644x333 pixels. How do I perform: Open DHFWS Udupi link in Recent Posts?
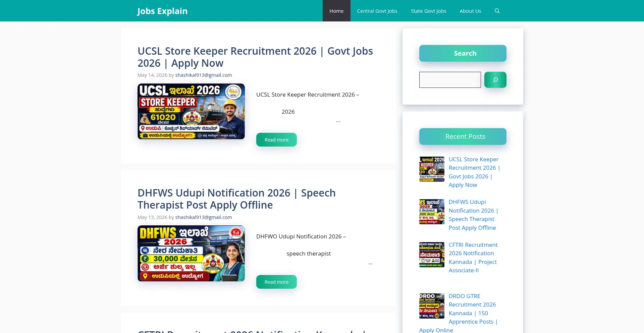pos(473,215)
